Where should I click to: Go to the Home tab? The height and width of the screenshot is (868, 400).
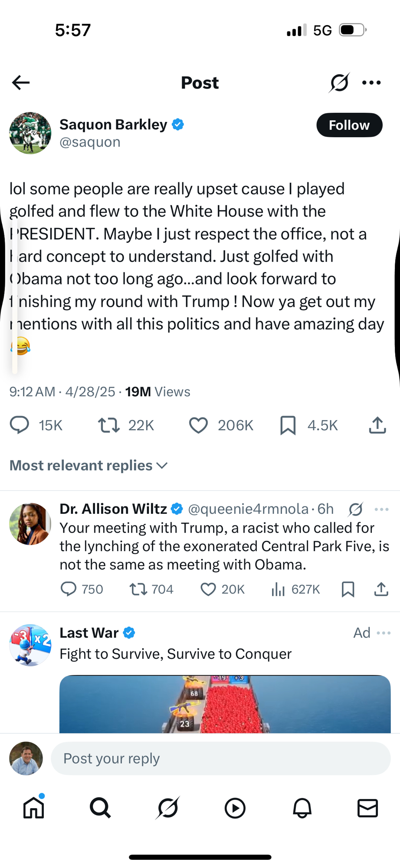(x=34, y=808)
